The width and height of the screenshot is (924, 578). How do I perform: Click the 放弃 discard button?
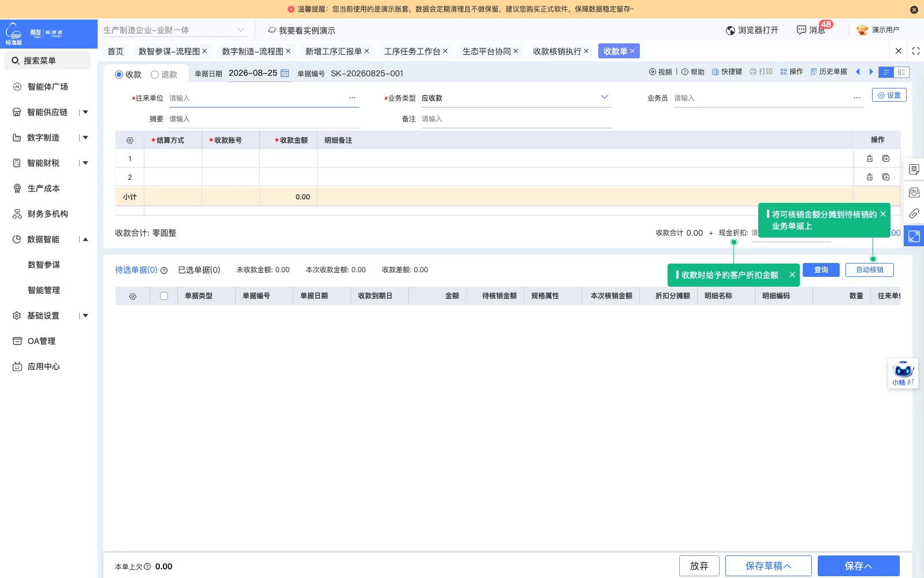[699, 566]
